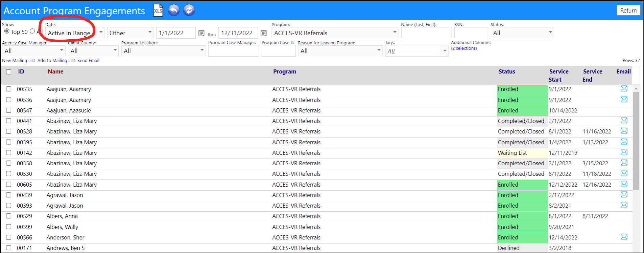Select the Top 50 radio button
Viewport: 644px width, 253px height.
point(7,31)
